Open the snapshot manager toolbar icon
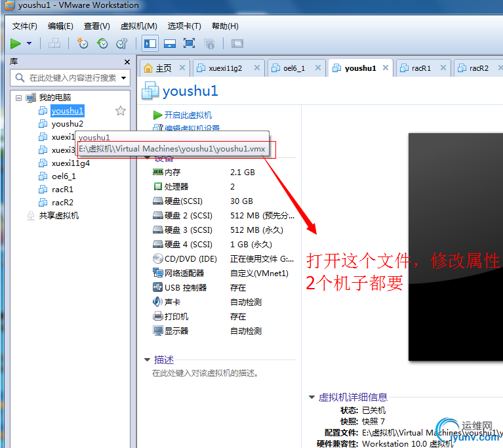 pyautogui.click(x=122, y=43)
